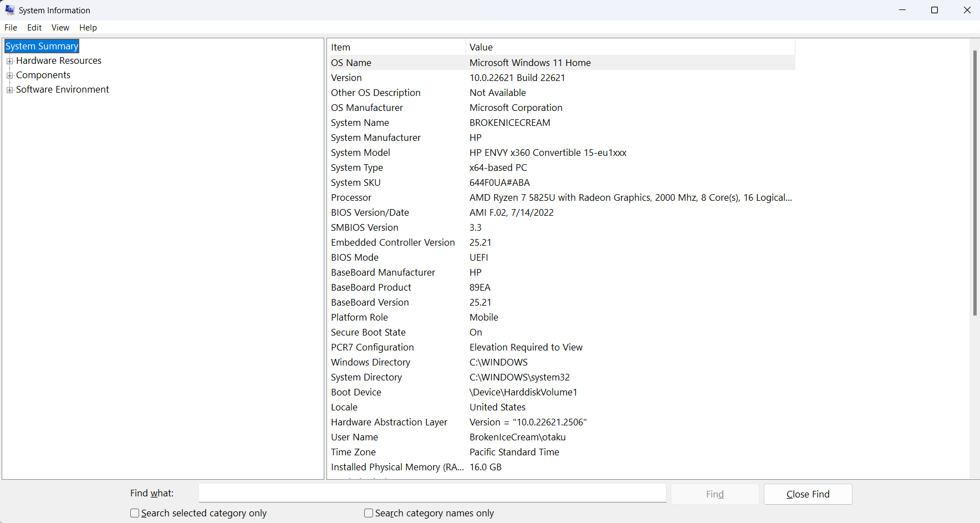Click the AMD Ryzen 7 5825U value
Viewport: 980px width, 523px height.
[631, 197]
